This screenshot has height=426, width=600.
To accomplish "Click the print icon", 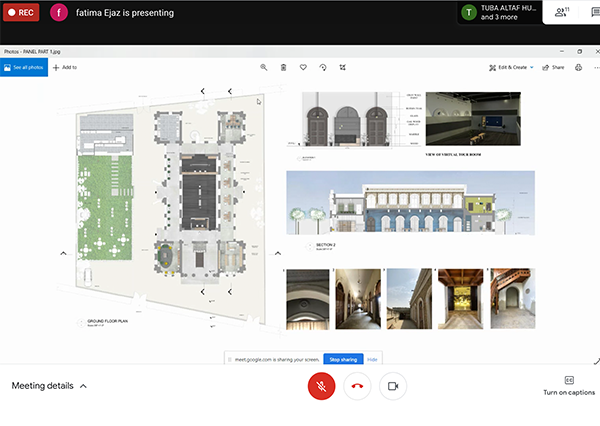I will tap(579, 67).
